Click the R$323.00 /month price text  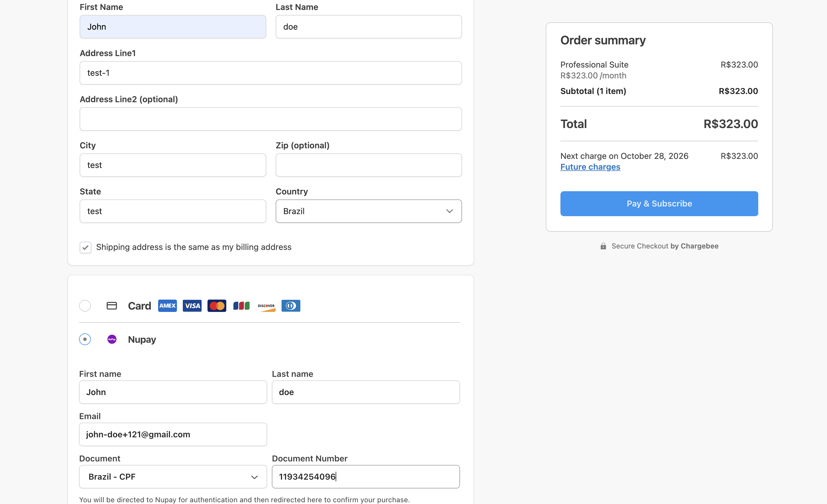pyautogui.click(x=593, y=76)
